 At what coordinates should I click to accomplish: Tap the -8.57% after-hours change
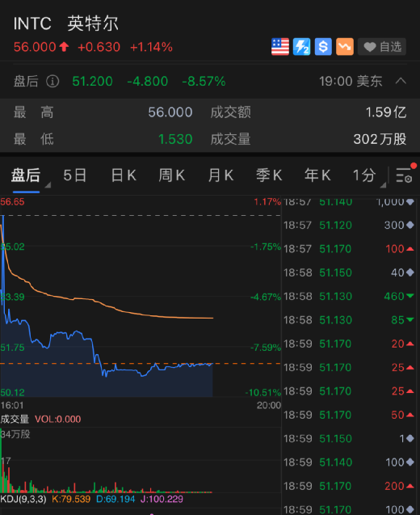[x=204, y=81]
